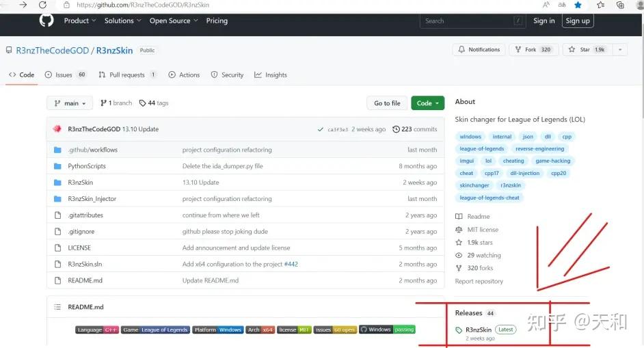Open the favorites list icon
This screenshot has width=644, height=348.
pos(600,5)
